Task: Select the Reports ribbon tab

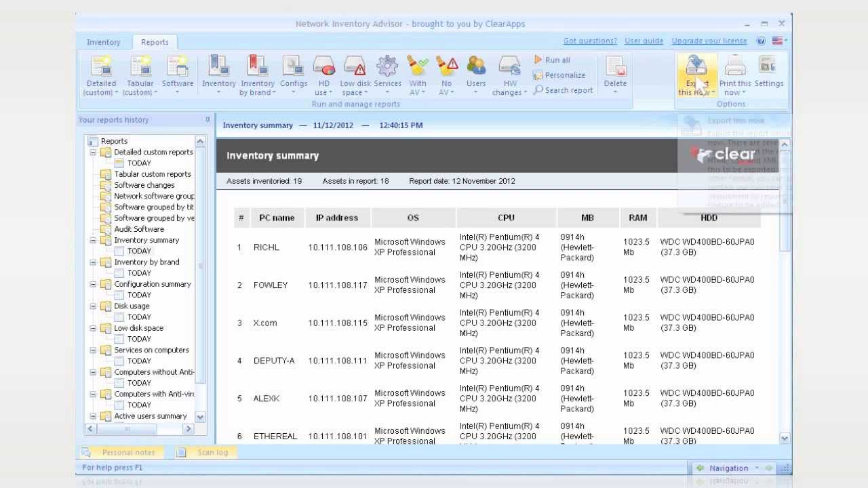Action: tap(155, 42)
